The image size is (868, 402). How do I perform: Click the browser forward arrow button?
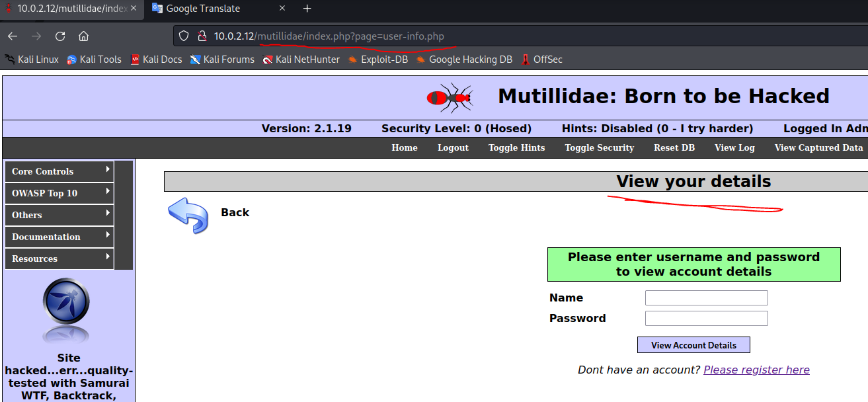click(36, 36)
